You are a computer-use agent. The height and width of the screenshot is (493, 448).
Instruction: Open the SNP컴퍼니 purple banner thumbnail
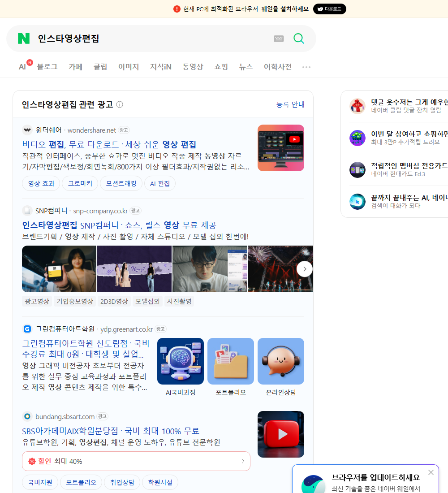[x=134, y=269]
